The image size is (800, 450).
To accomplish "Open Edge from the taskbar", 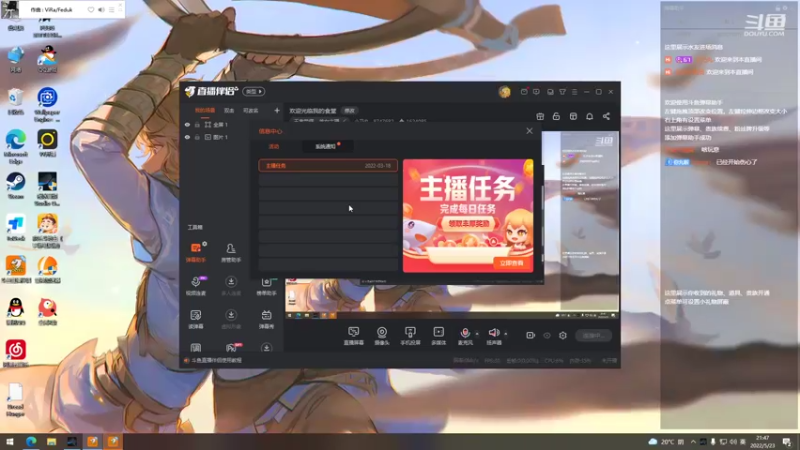I will (x=31, y=441).
